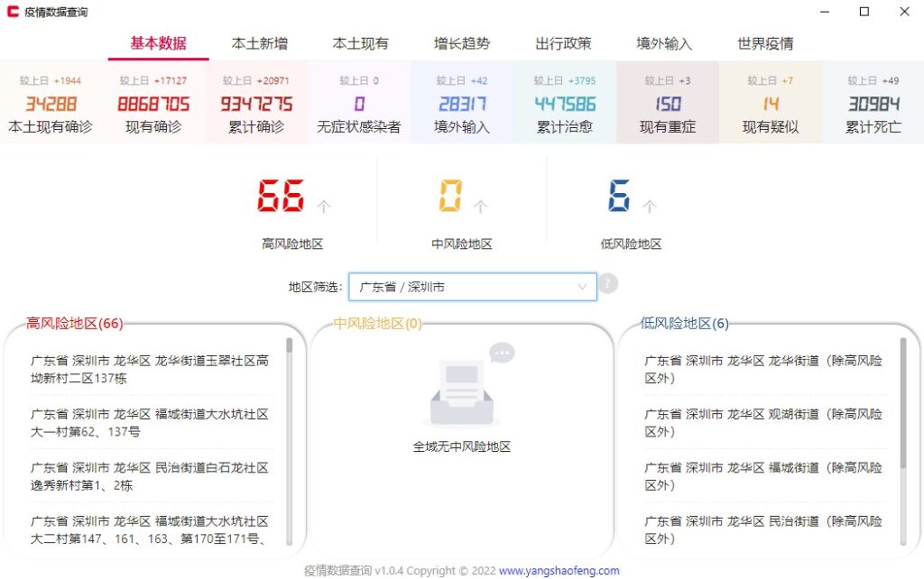Open the 增长趋势 tab
This screenshot has width=924, height=579.
[462, 43]
